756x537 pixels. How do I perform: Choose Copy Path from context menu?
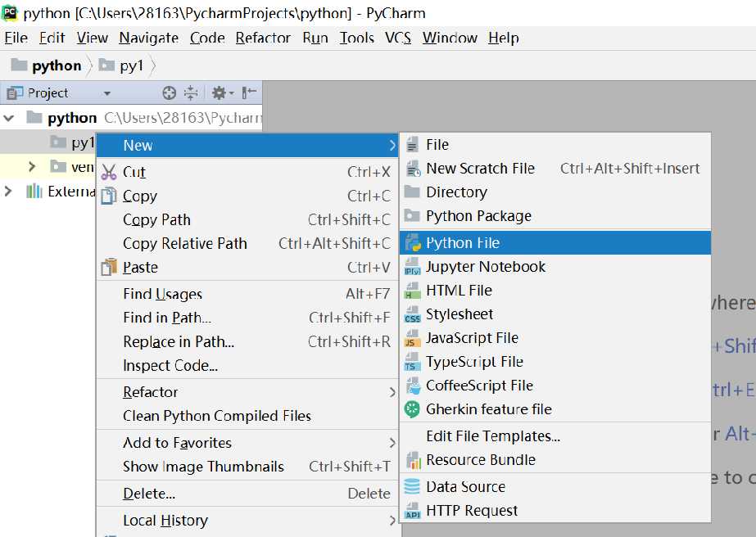[x=247, y=220]
